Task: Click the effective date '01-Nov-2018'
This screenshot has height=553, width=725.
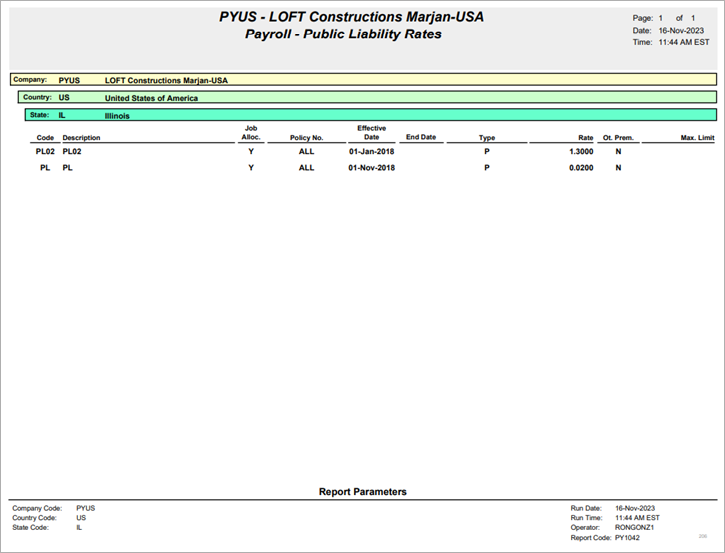Action: (371, 168)
